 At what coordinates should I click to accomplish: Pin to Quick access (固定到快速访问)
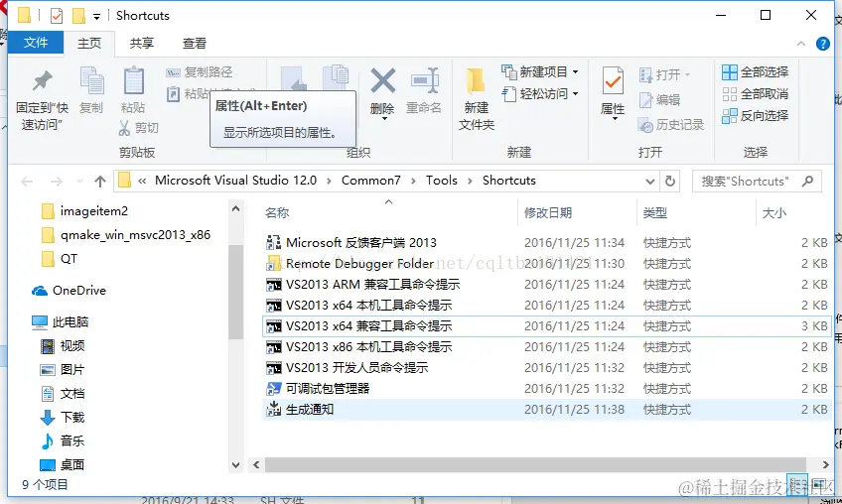[x=42, y=100]
